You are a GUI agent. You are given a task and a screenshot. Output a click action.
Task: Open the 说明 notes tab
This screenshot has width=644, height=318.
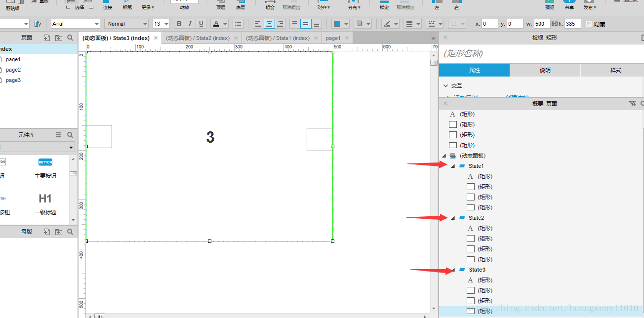[545, 70]
